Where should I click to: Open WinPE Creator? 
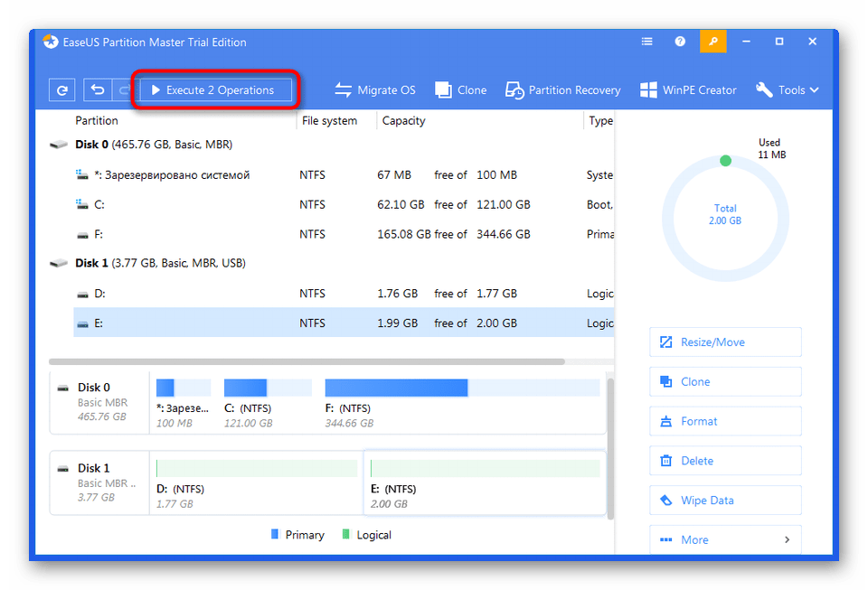688,90
